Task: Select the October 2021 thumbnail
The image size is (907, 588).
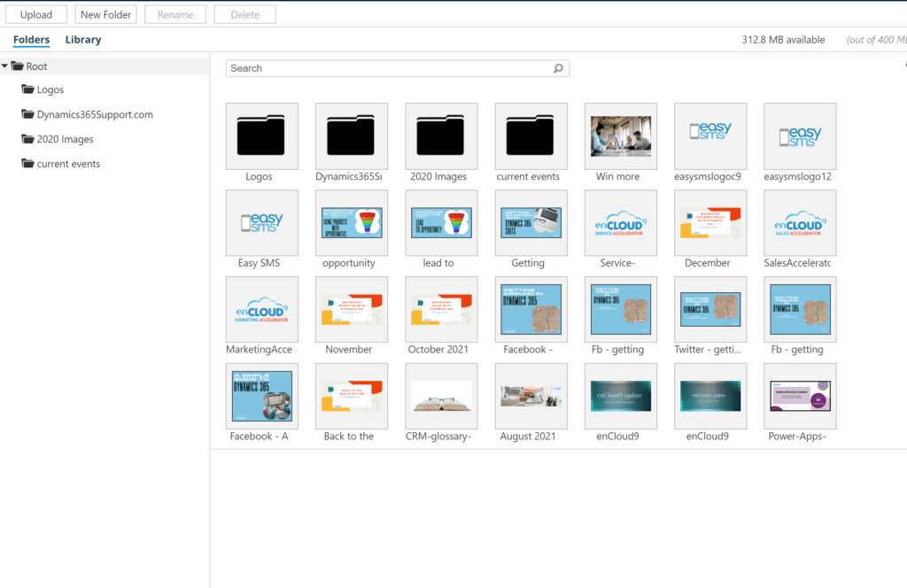Action: point(441,309)
